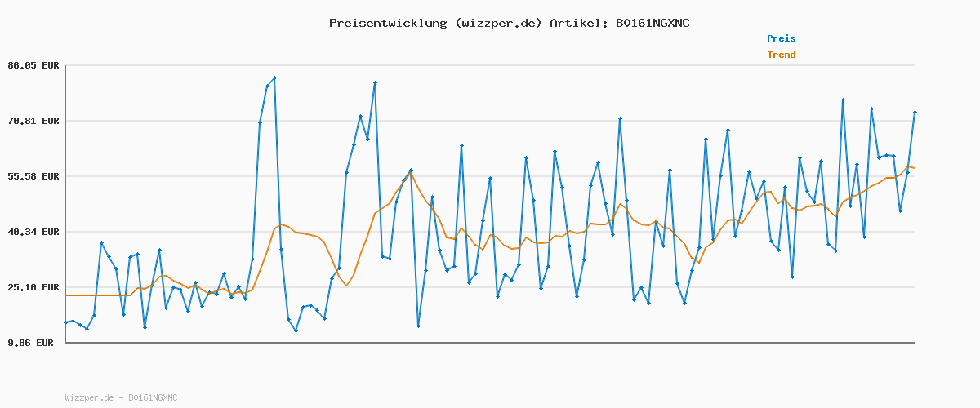Click the bottom x-axis baseline of chart
Image resolution: width=980 pixels, height=408 pixels.
490,343
